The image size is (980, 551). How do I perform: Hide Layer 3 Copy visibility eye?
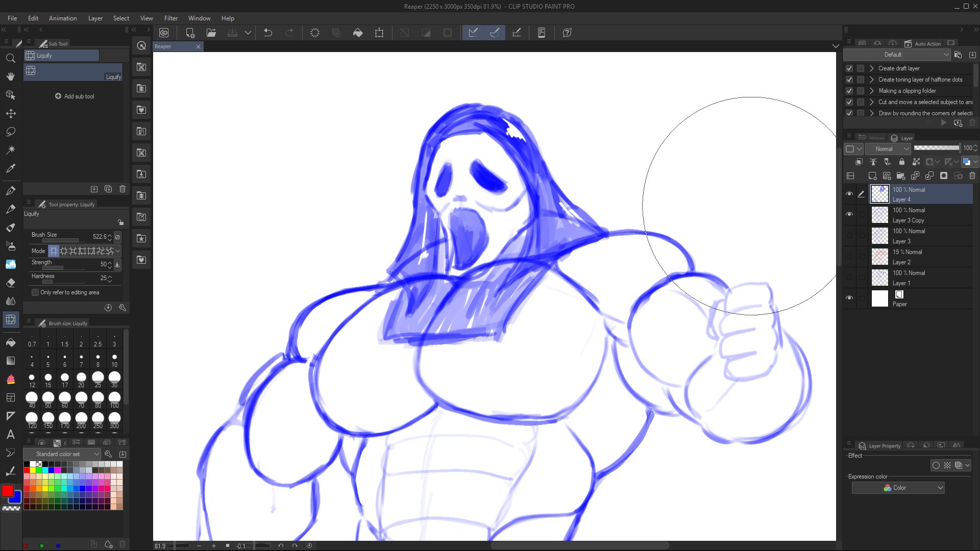point(849,214)
